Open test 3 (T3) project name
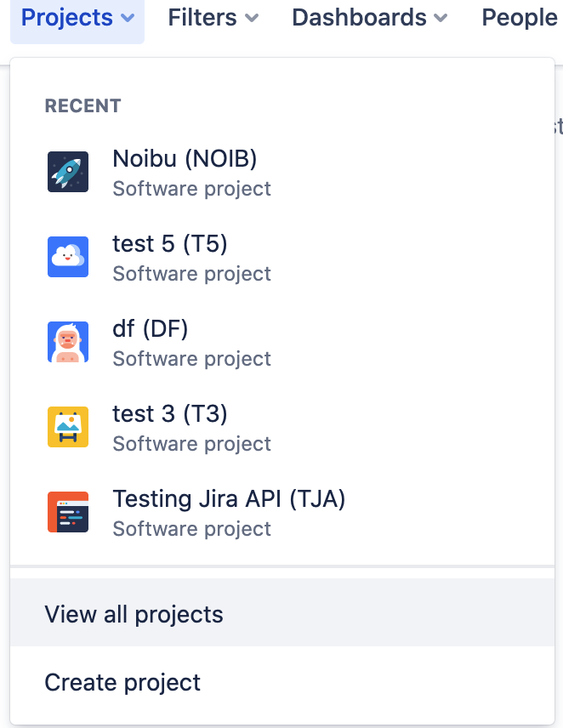 [x=170, y=413]
